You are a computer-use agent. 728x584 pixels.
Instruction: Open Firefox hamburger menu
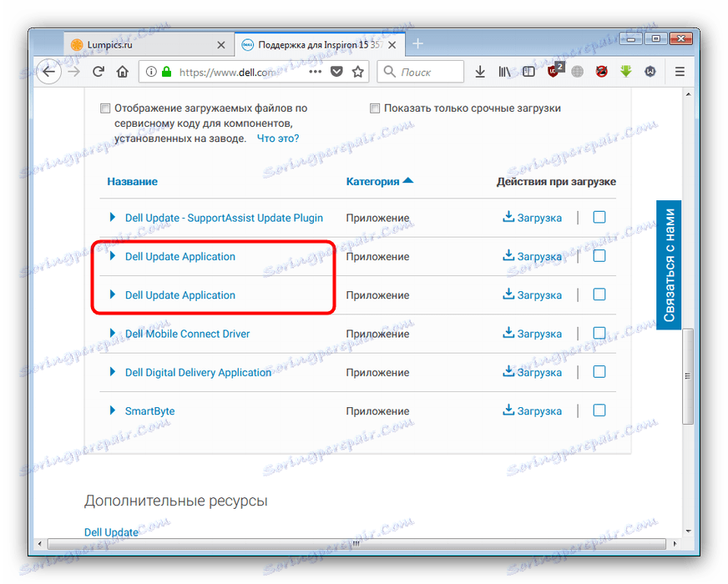pos(680,72)
